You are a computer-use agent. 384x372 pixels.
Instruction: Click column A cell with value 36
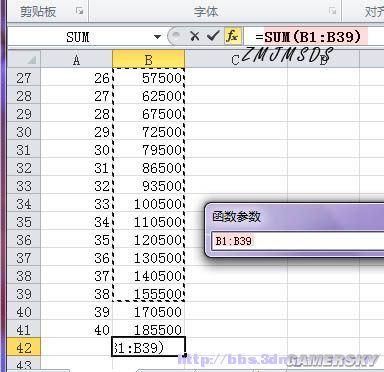click(77, 258)
